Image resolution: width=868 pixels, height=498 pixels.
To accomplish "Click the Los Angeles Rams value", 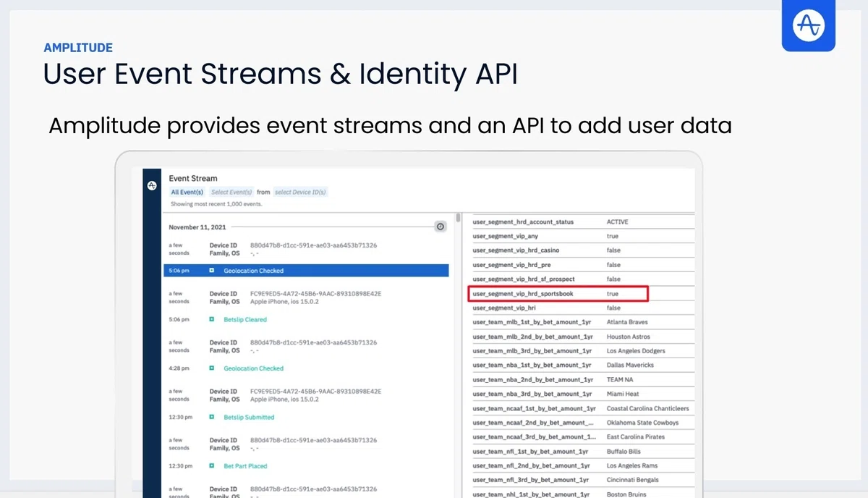I will [x=631, y=465].
